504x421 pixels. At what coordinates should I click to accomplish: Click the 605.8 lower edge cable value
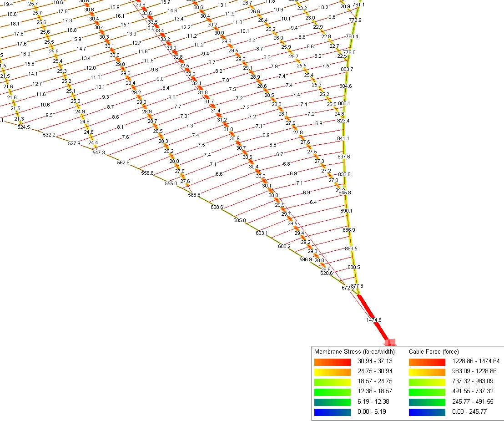coord(239,220)
